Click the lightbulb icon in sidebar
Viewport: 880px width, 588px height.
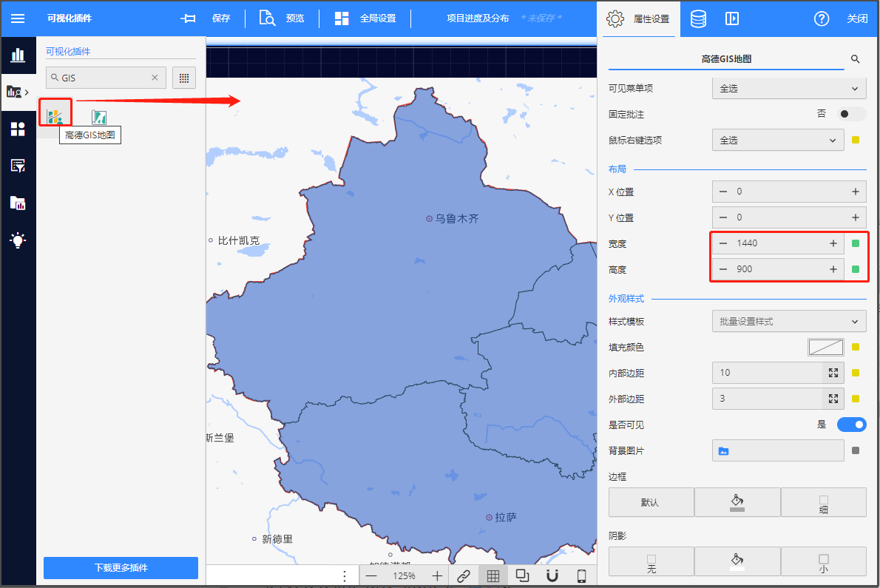coord(18,240)
